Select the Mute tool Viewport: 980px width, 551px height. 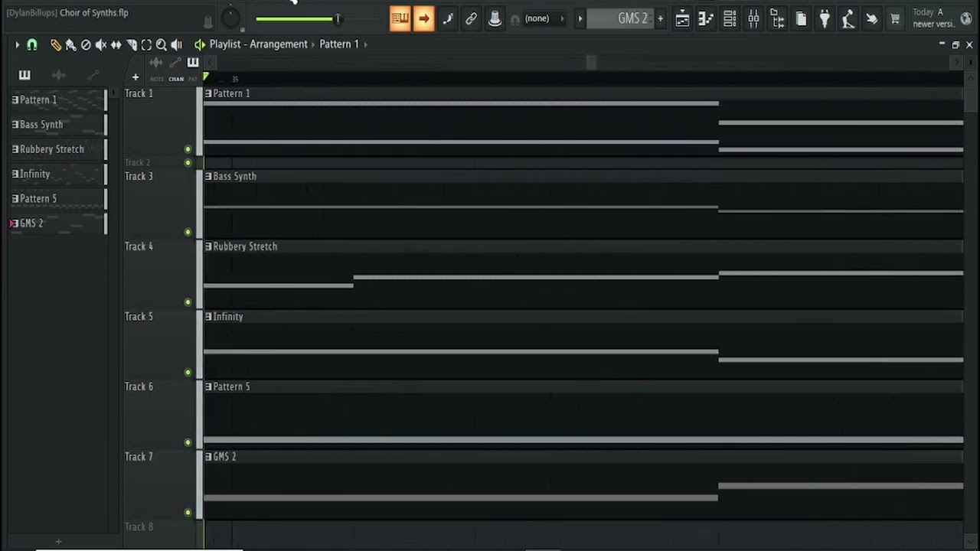pos(100,45)
